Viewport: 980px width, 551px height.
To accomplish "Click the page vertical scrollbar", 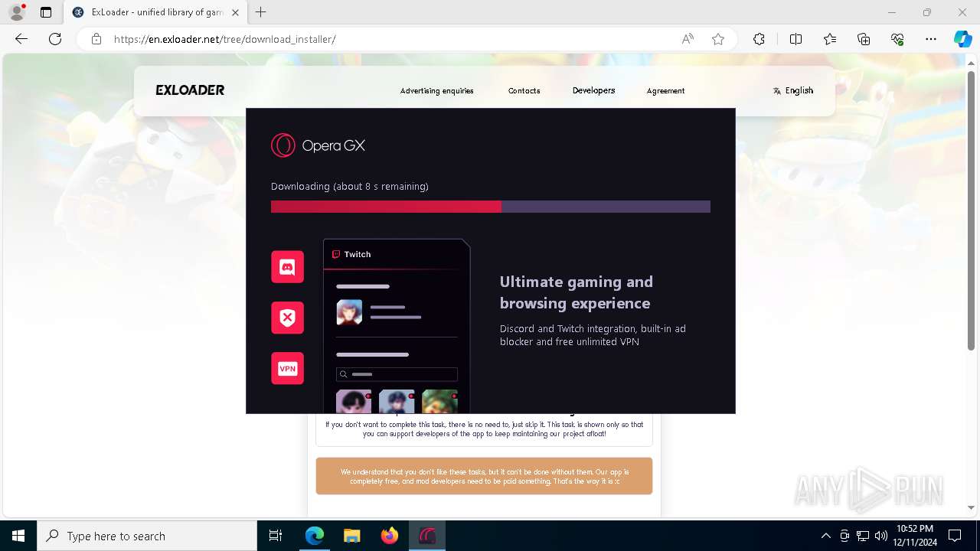I will tap(972, 210).
